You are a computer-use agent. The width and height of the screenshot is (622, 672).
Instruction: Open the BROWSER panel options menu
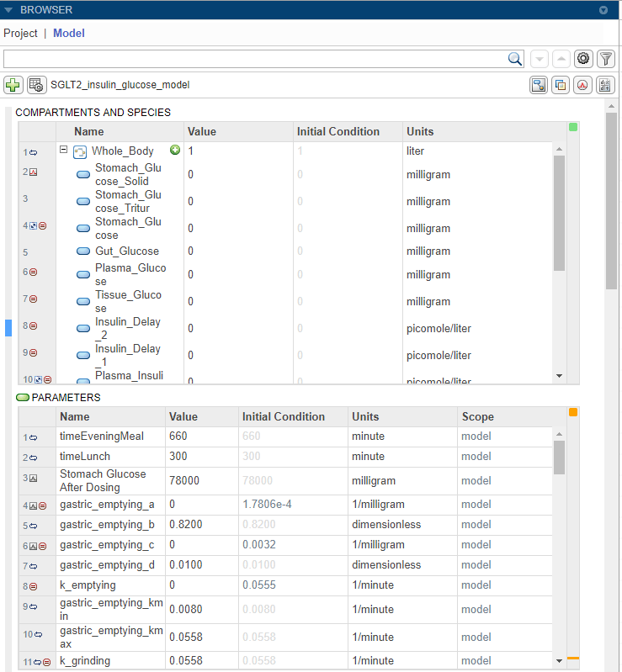pos(603,10)
